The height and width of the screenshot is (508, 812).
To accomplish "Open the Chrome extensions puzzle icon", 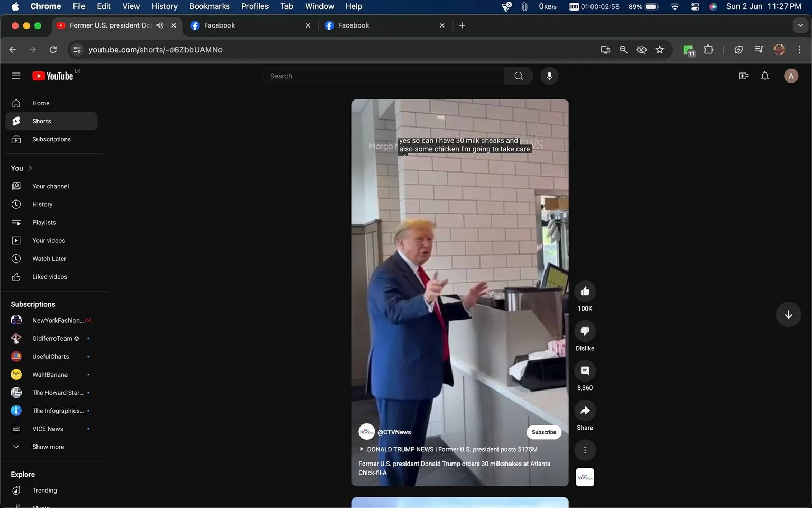I will click(x=708, y=49).
